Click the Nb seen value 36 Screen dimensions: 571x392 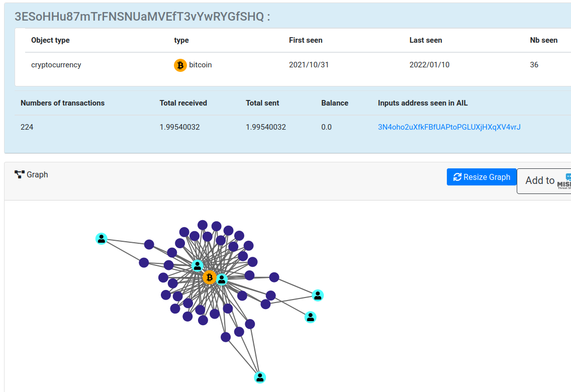pyautogui.click(x=534, y=65)
